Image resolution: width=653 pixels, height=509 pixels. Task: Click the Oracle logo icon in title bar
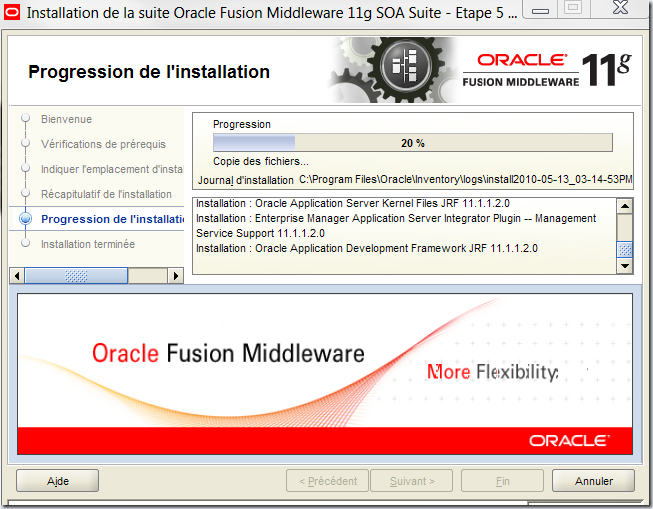(11, 12)
